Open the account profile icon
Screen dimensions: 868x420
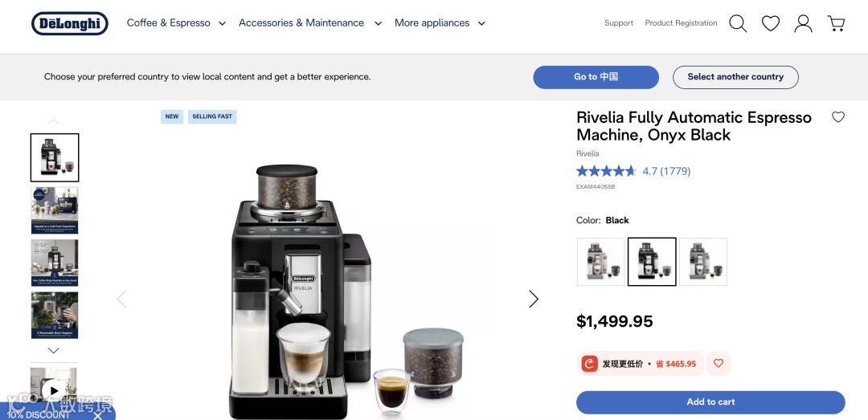(803, 23)
